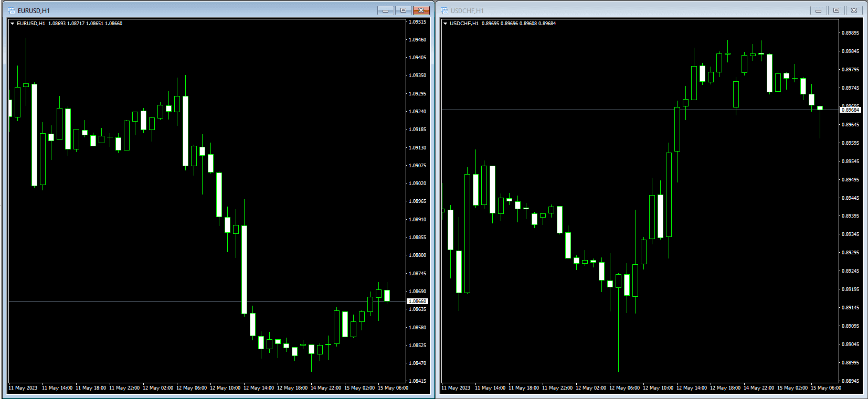The width and height of the screenshot is (868, 399).
Task: Select the USDCHF,H1 title bar text
Action: point(467,10)
